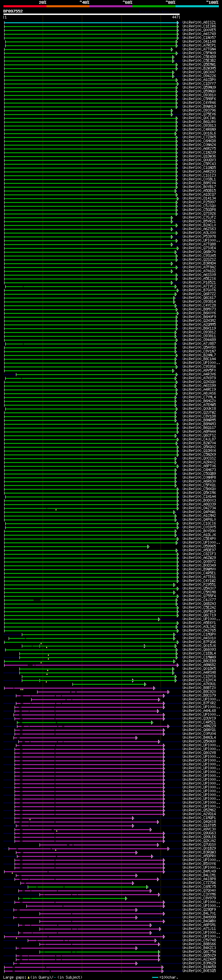Click the cyan =100char. scale bar
Image resolution: width=222 pixels, height=980 pixels.
coord(155,977)
